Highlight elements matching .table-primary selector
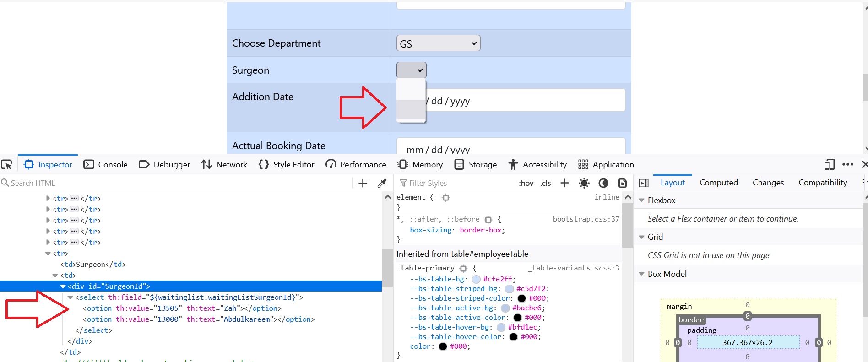This screenshot has width=868, height=362. coord(463,269)
